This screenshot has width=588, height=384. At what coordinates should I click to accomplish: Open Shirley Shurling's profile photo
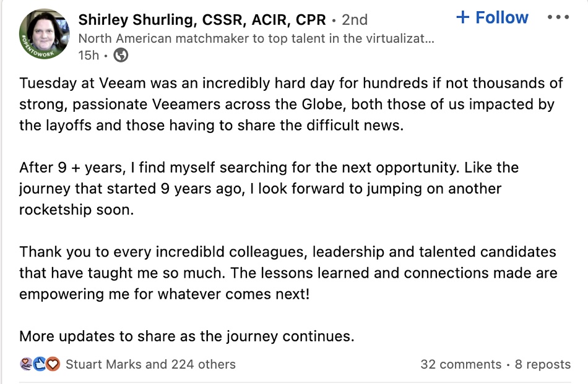click(44, 34)
